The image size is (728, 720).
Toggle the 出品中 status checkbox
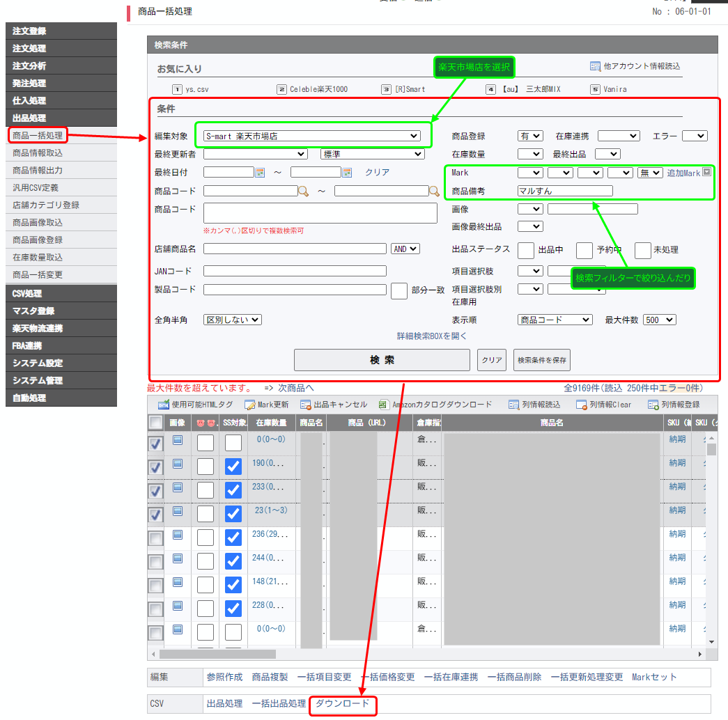point(527,250)
